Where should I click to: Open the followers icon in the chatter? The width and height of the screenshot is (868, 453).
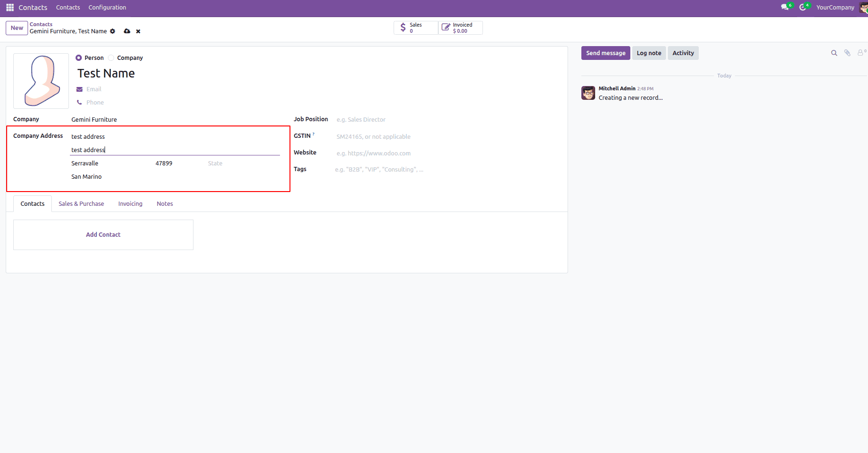[x=861, y=53]
